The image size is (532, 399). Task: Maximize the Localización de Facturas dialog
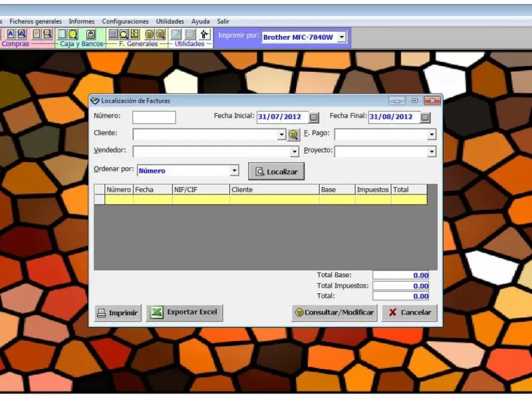[414, 101]
